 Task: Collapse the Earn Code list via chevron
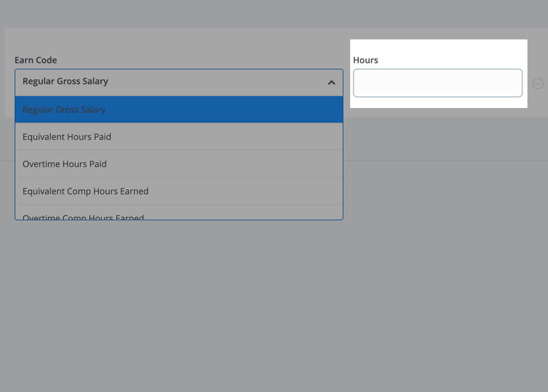click(x=331, y=83)
